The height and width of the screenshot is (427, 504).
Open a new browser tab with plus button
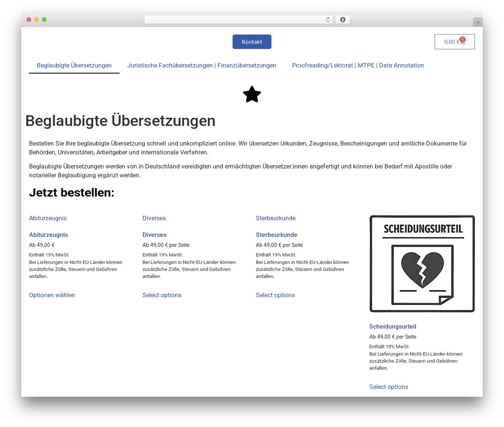click(478, 22)
